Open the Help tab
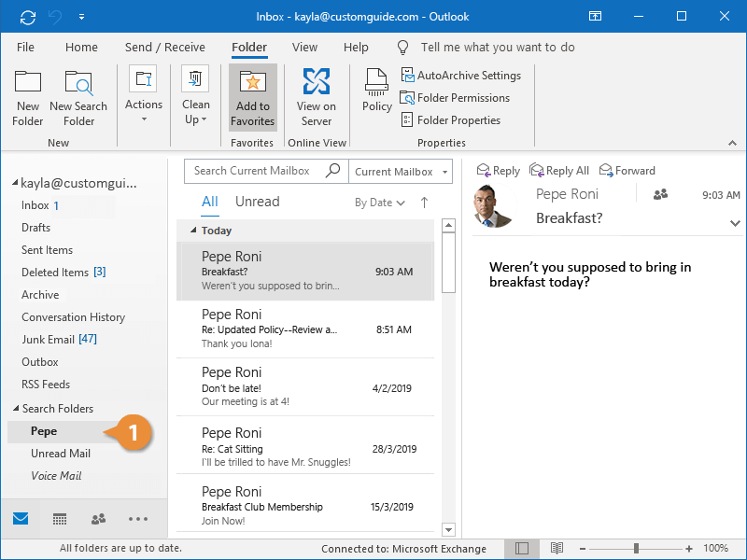Screen dimensions: 747x560 point(356,48)
